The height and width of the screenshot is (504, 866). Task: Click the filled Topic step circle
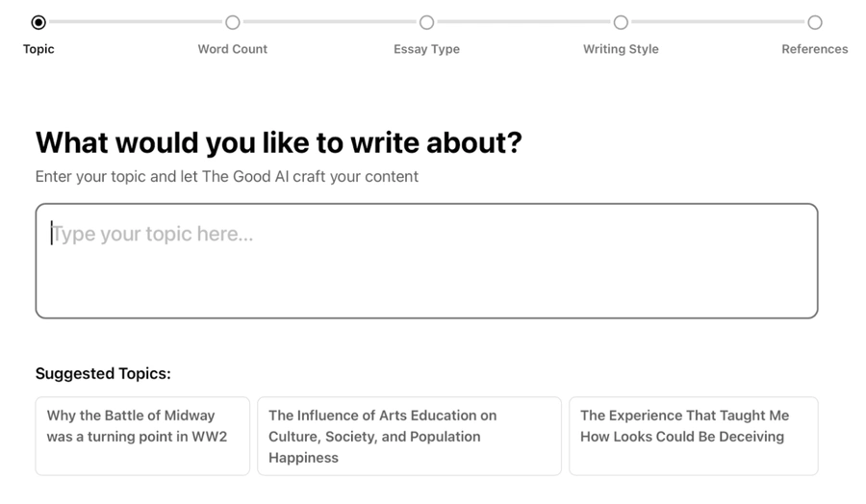tap(38, 22)
